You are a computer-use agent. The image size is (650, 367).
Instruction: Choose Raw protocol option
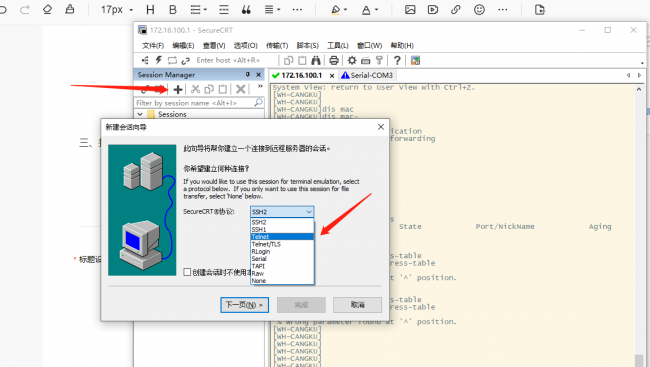tap(282, 273)
